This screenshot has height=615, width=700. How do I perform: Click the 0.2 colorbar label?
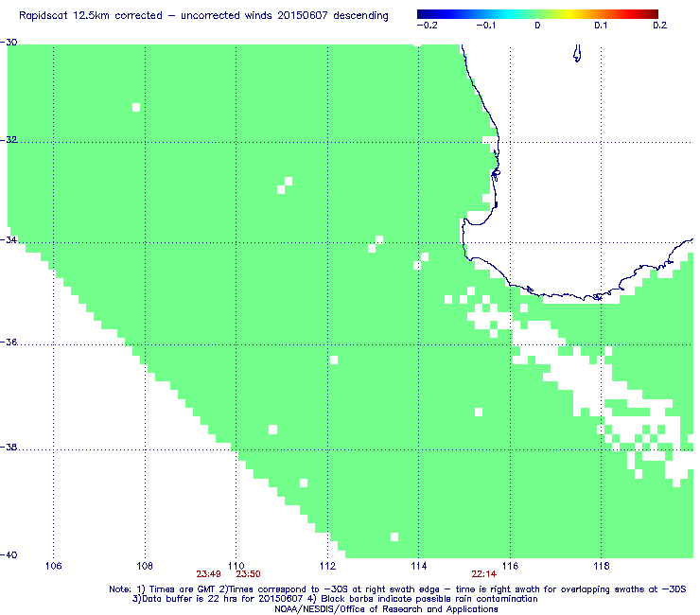pos(659,26)
